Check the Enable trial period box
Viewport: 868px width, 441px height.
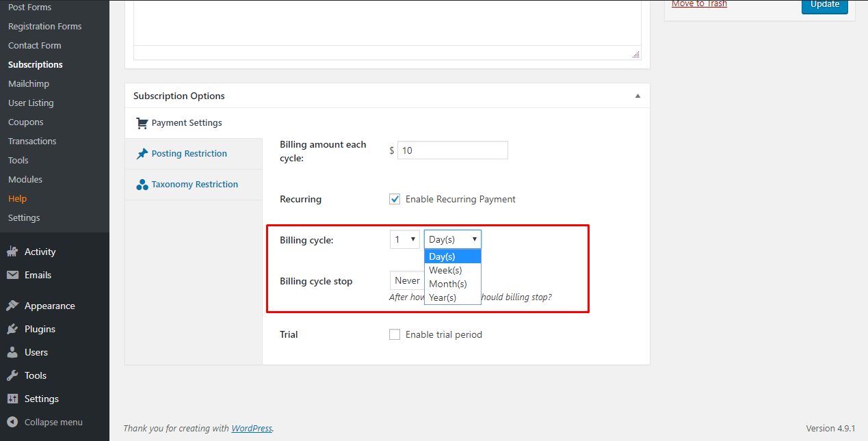tap(395, 334)
